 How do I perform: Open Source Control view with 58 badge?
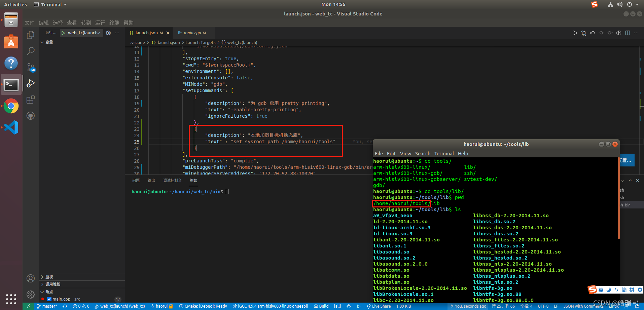coord(31,67)
